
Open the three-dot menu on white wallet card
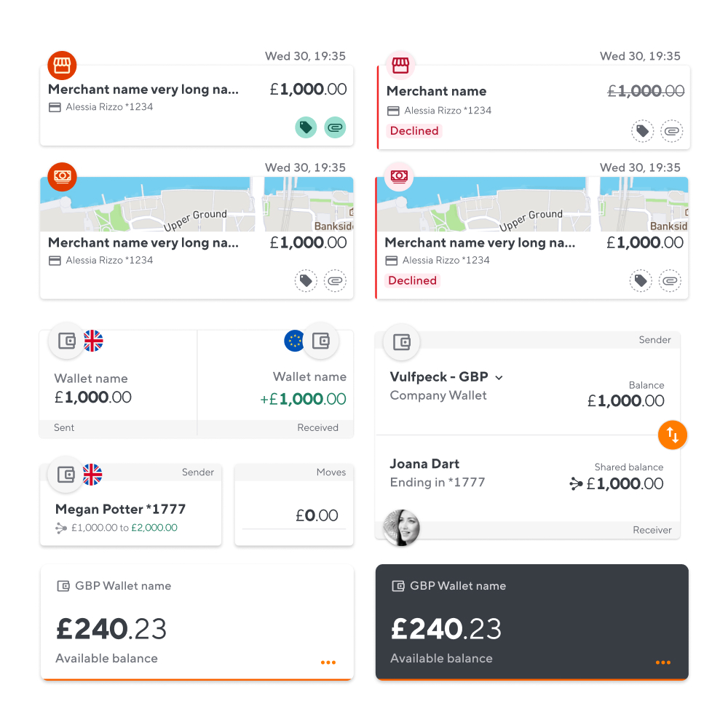[x=328, y=662]
